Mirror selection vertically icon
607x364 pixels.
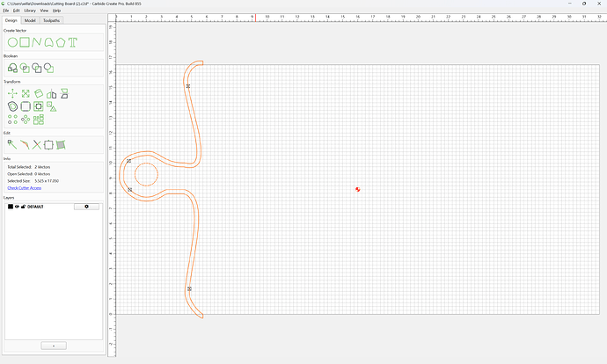point(64,93)
